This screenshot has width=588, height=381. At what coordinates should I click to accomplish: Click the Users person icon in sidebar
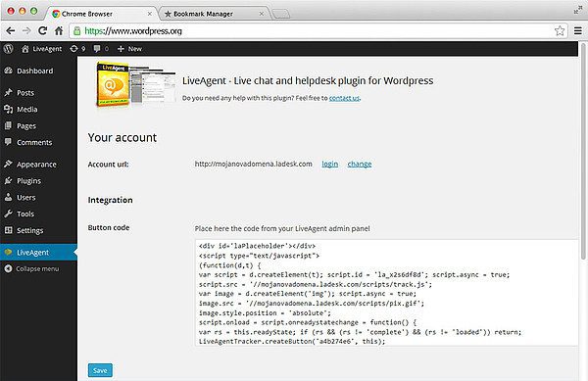coord(8,197)
